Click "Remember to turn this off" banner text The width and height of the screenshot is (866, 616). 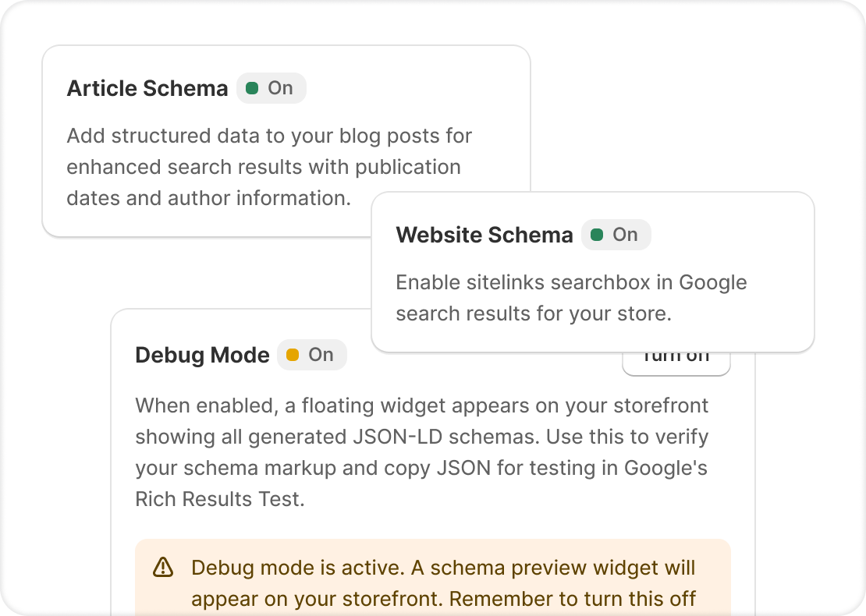573,599
